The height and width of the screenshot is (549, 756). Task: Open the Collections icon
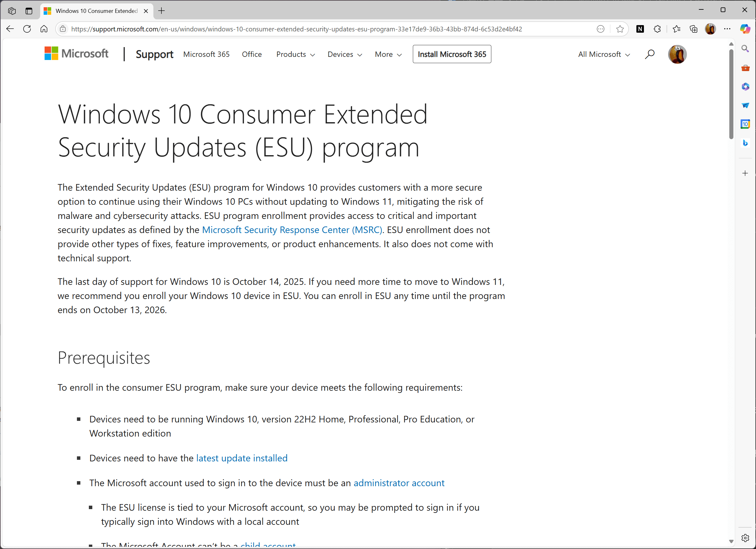click(693, 29)
